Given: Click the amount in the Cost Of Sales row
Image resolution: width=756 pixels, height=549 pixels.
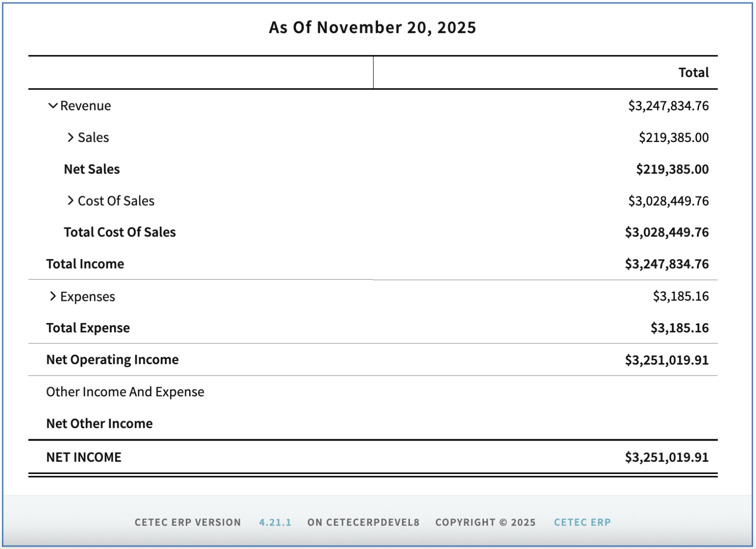Looking at the screenshot, I should 668,200.
